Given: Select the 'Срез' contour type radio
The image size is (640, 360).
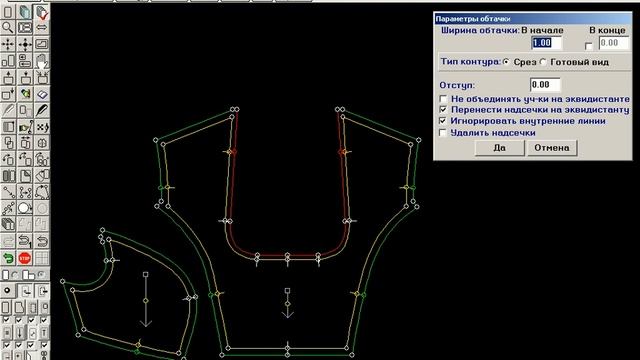Looking at the screenshot, I should click(506, 62).
